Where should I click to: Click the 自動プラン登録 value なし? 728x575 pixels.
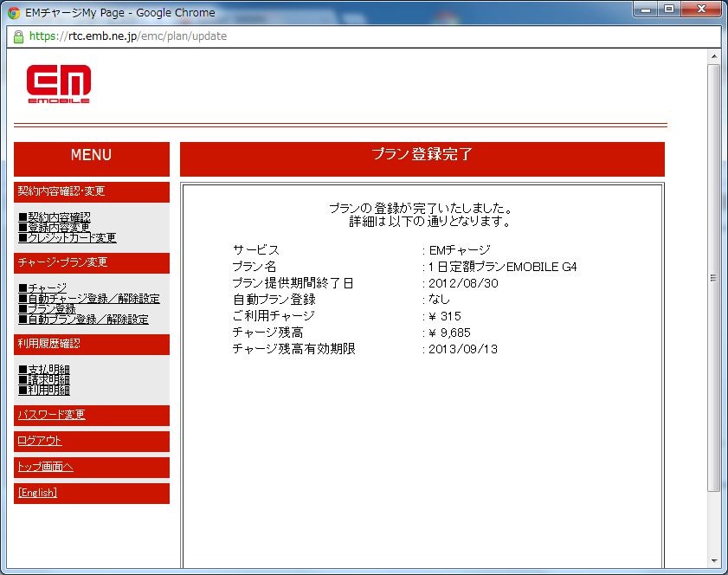439,300
